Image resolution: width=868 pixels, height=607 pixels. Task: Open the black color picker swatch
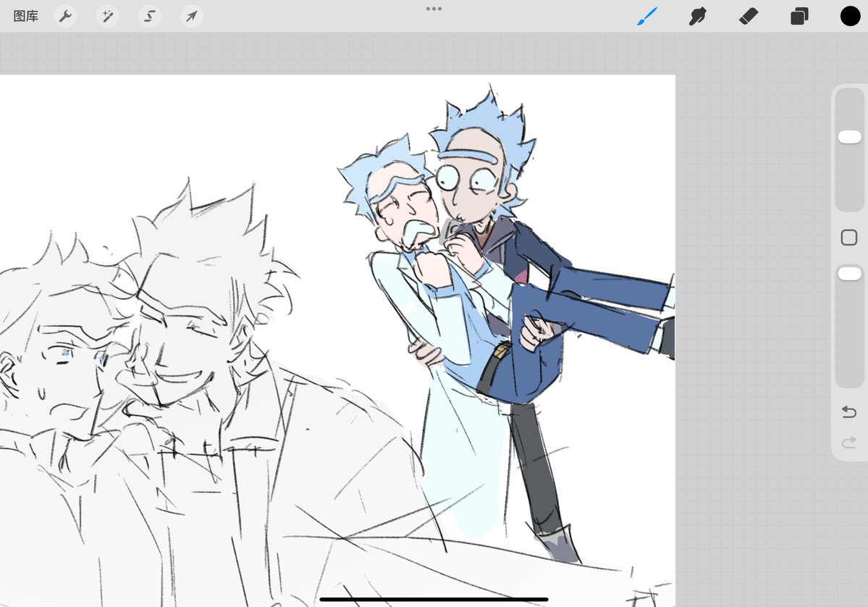851,16
